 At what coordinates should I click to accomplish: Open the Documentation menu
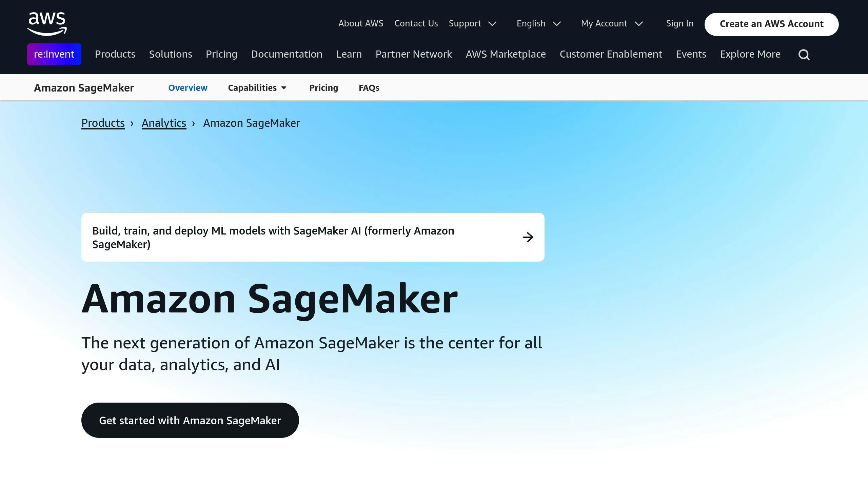(287, 54)
